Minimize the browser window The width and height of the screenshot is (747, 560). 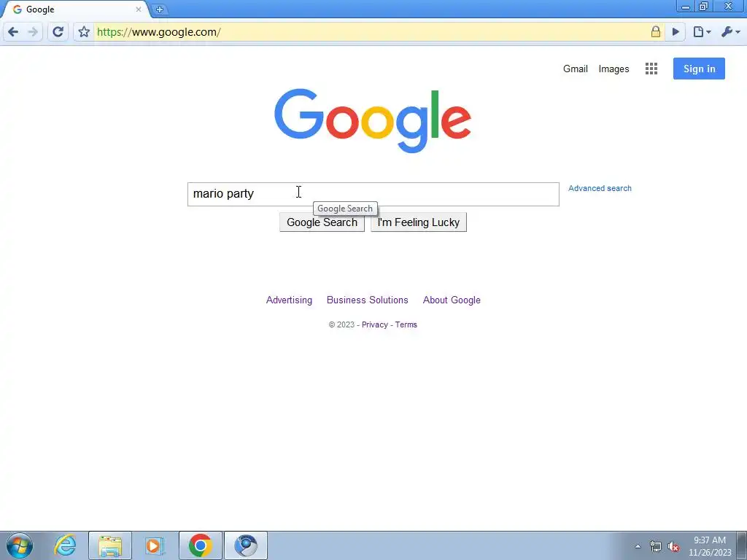(686, 6)
